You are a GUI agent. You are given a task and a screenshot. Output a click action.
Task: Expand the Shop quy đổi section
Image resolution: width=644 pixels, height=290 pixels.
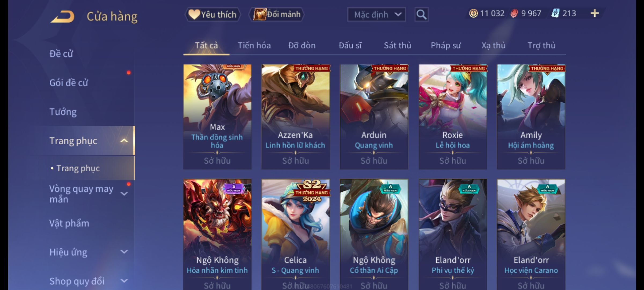coord(124,281)
